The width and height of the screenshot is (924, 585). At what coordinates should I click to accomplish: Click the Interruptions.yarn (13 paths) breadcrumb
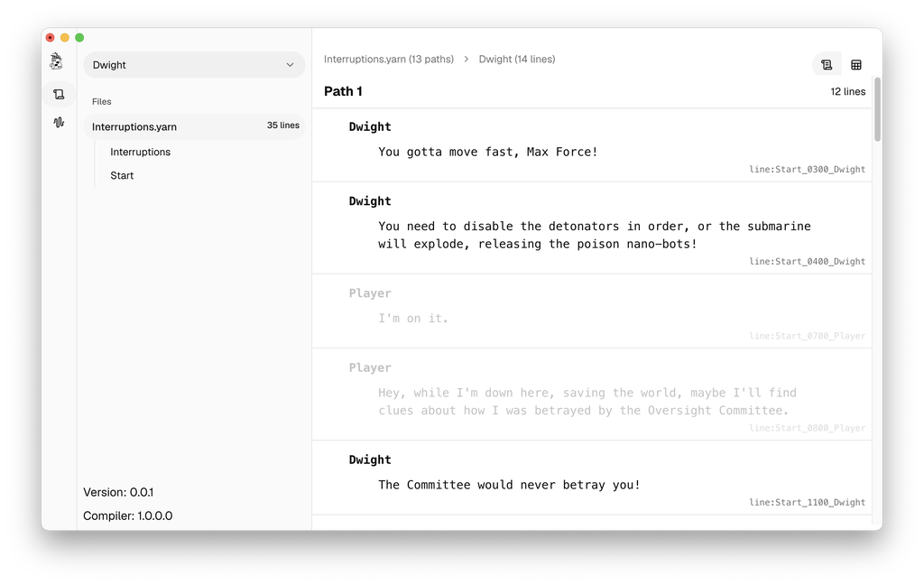(x=389, y=59)
